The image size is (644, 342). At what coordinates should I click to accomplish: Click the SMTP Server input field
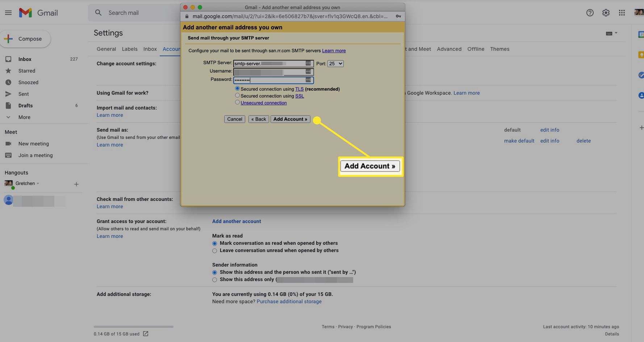pyautogui.click(x=273, y=63)
